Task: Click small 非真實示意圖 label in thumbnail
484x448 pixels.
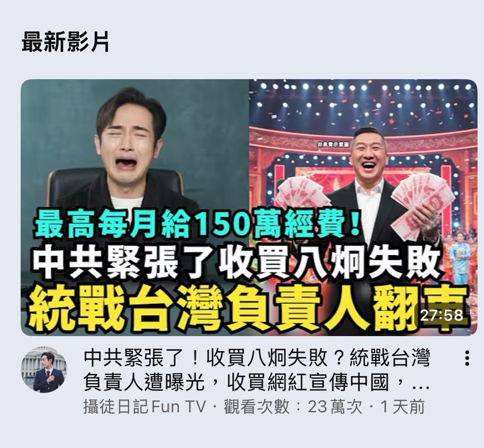Action: (333, 144)
